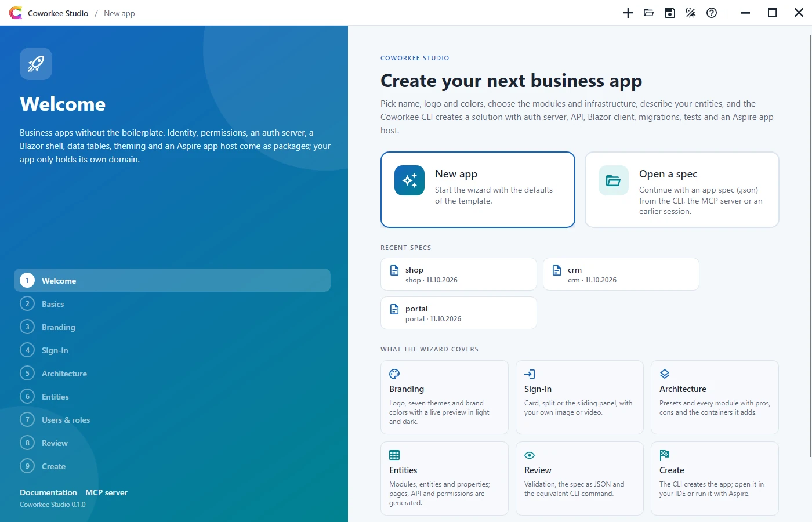This screenshot has width=812, height=522.
Task: Open step 9 Create in sidebar
Action: [x=172, y=466]
